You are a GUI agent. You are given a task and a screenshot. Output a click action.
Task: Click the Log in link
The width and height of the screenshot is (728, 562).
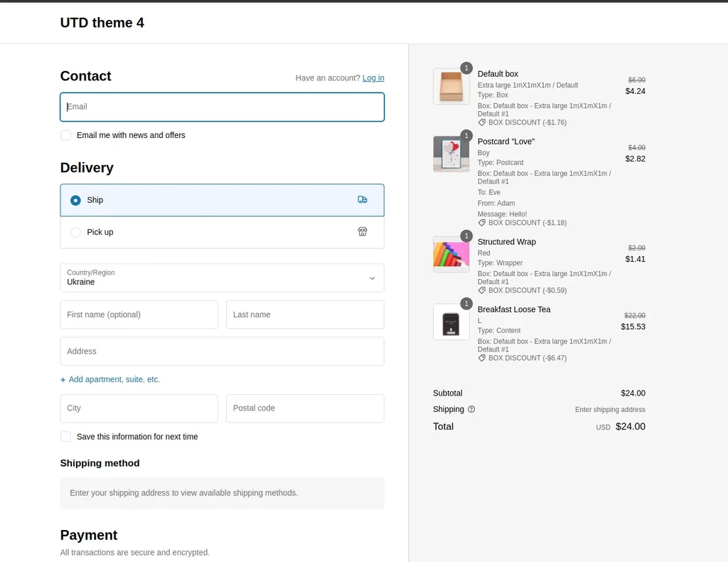pos(373,78)
